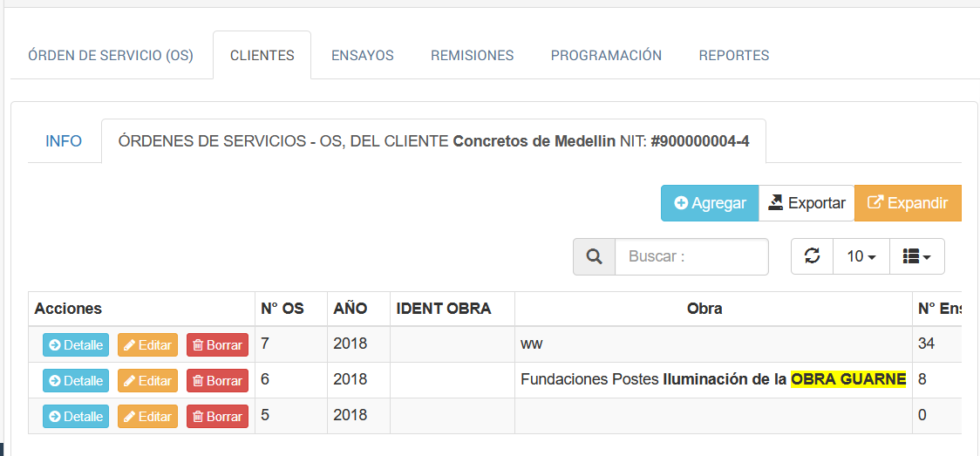Type in the Buscar search field
980x456 pixels.
[x=691, y=256]
